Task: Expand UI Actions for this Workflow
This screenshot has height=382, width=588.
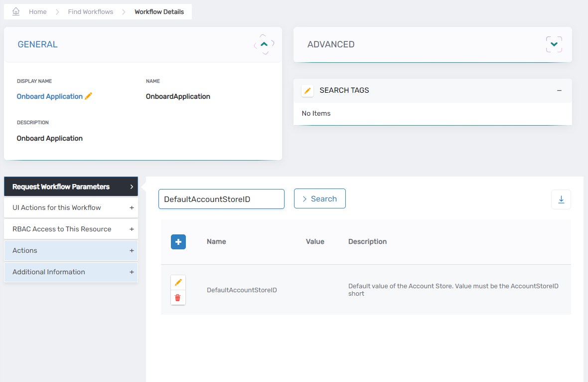Action: point(132,207)
